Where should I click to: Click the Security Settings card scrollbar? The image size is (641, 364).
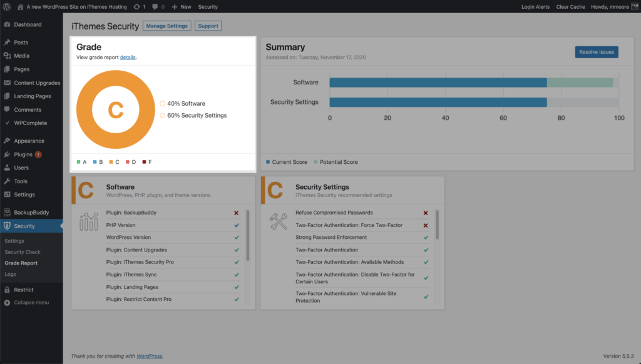click(437, 225)
